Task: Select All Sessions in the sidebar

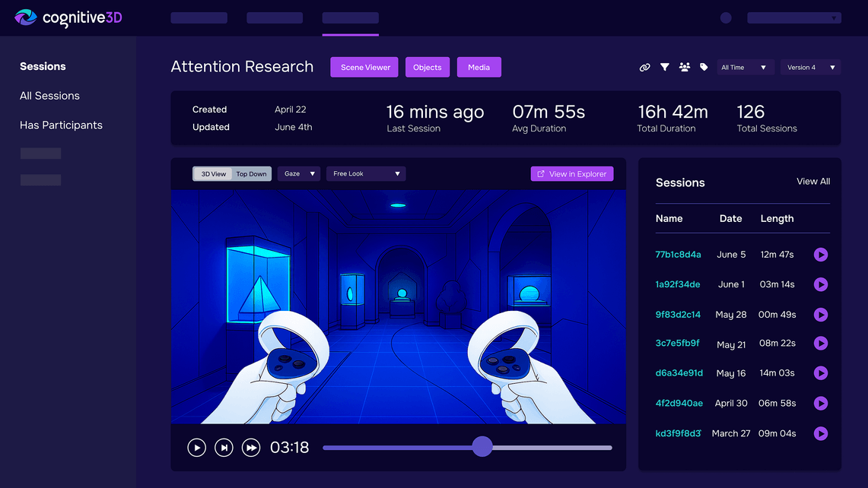Action: click(49, 96)
